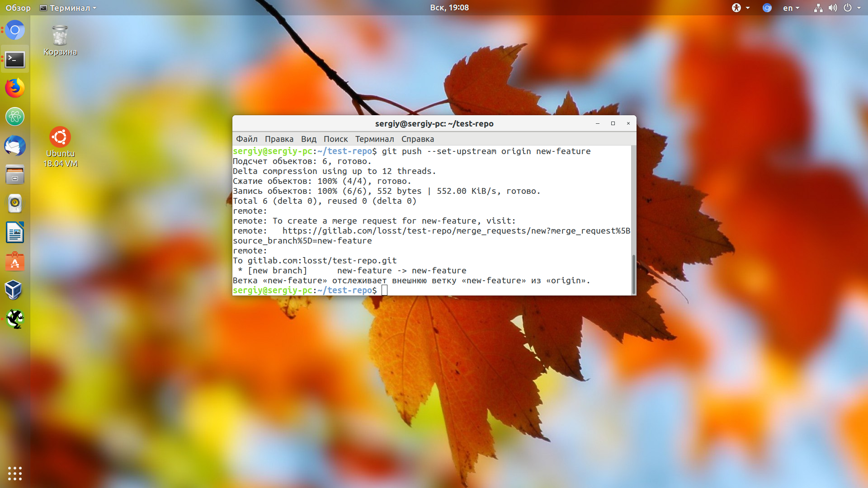Open the Файл menu in terminal
Viewport: 868px width, 488px height.
(x=246, y=139)
